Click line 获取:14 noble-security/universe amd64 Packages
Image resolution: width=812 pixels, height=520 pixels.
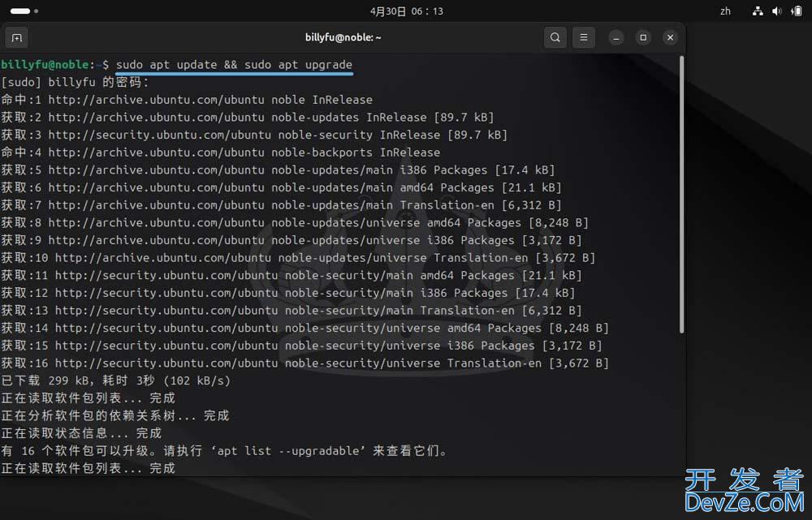tap(305, 329)
